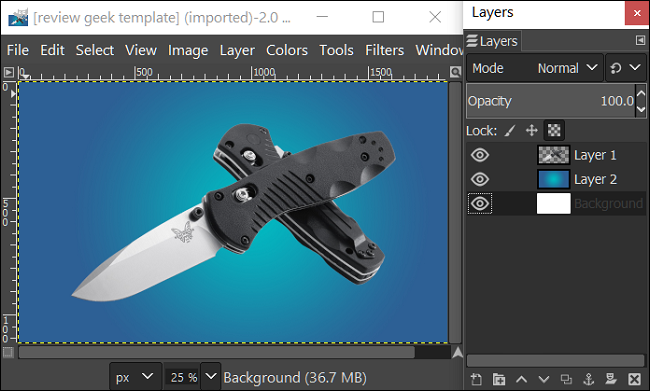Create a new layer with the bottom icon
This screenshot has height=391, width=650.
[476, 379]
